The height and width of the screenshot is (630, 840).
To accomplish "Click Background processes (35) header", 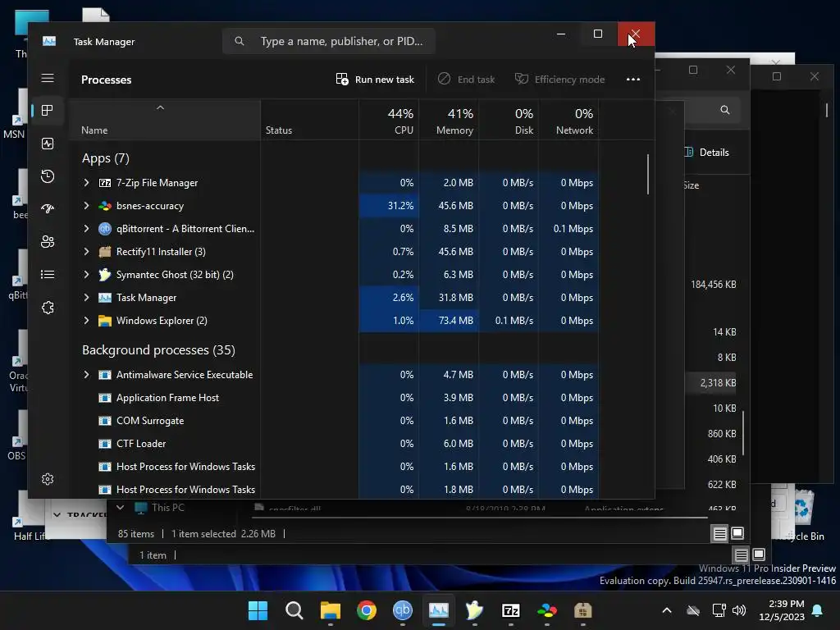I will coord(158,350).
